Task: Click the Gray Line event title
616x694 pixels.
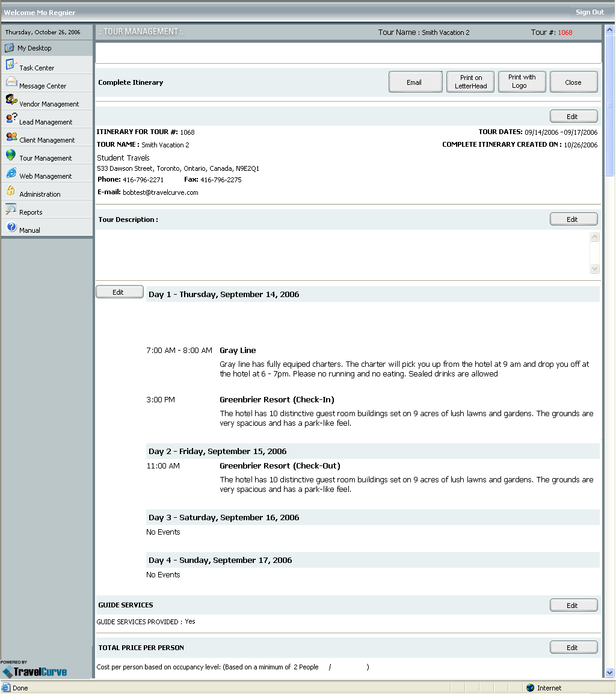Action: (238, 351)
